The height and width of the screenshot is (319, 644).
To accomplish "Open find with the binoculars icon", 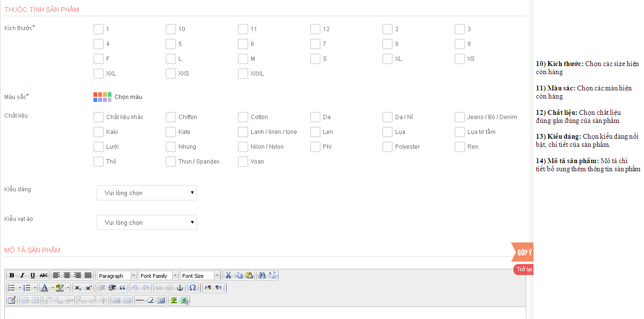I will [262, 275].
